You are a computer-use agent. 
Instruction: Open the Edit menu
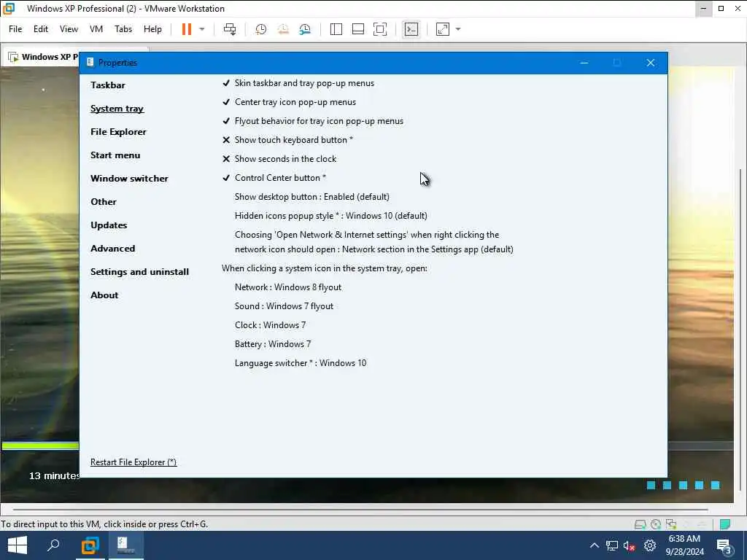(41, 29)
